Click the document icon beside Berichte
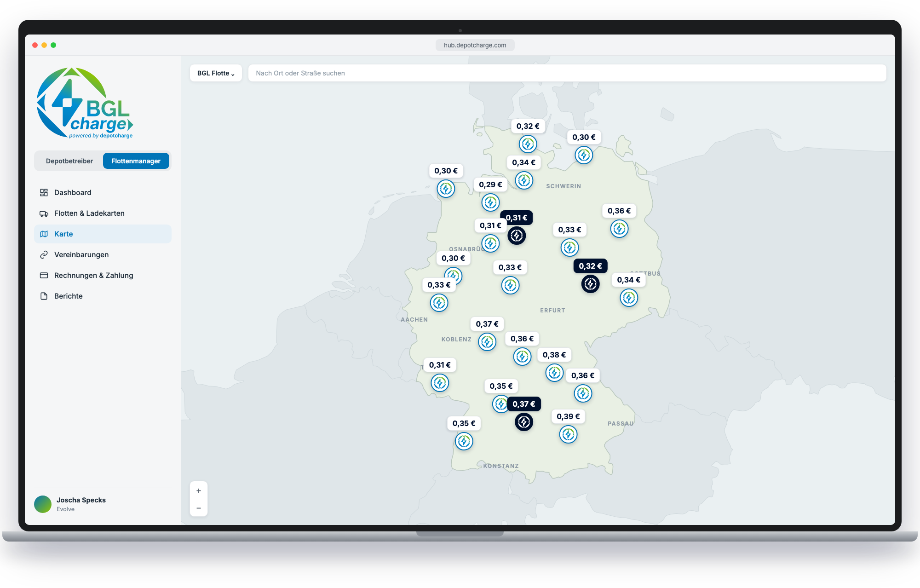This screenshot has width=920, height=588. point(44,296)
